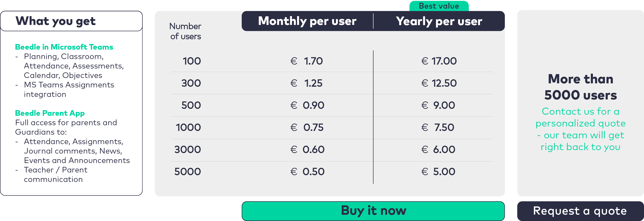The image size is (644, 221).
Task: Open the Beedle in Microsoft Teams heading
Action: [x=64, y=47]
